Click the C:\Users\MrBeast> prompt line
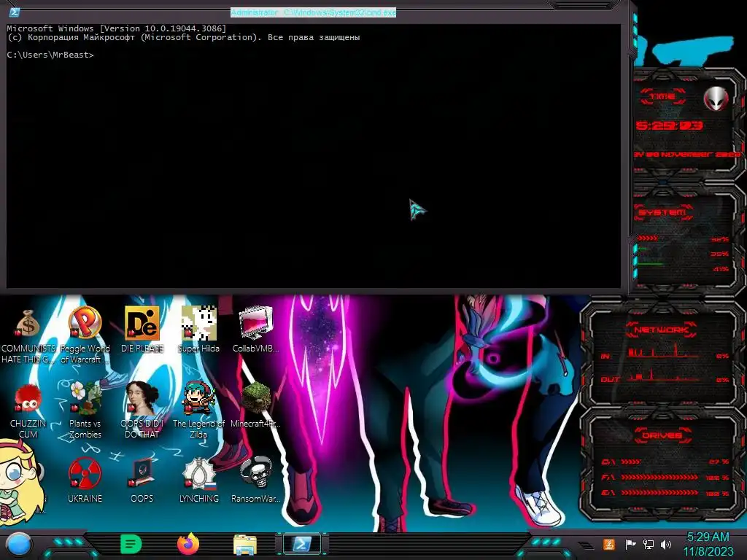Screen dimensions: 747x560 coord(50,55)
